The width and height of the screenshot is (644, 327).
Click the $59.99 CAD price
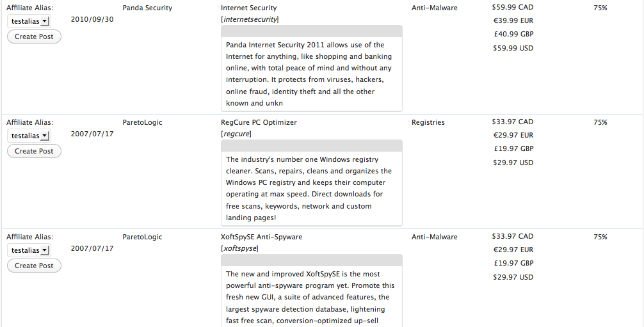pos(513,7)
